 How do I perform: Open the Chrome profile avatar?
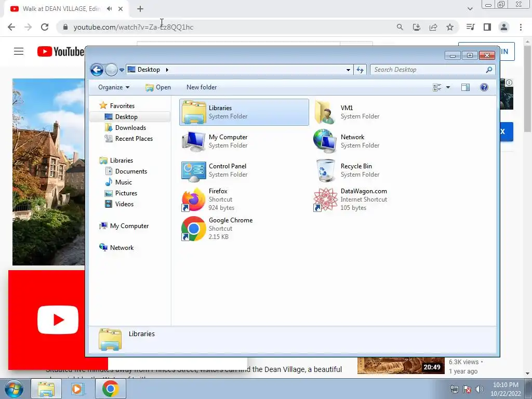[504, 27]
